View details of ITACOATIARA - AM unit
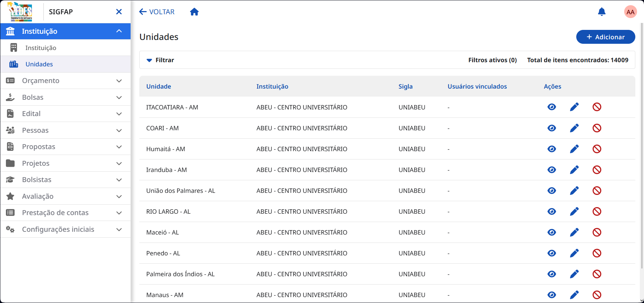 [x=552, y=107]
